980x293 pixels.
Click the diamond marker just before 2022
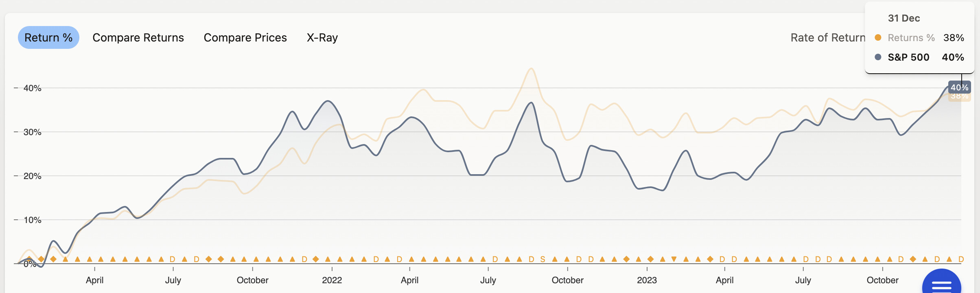pos(315,259)
